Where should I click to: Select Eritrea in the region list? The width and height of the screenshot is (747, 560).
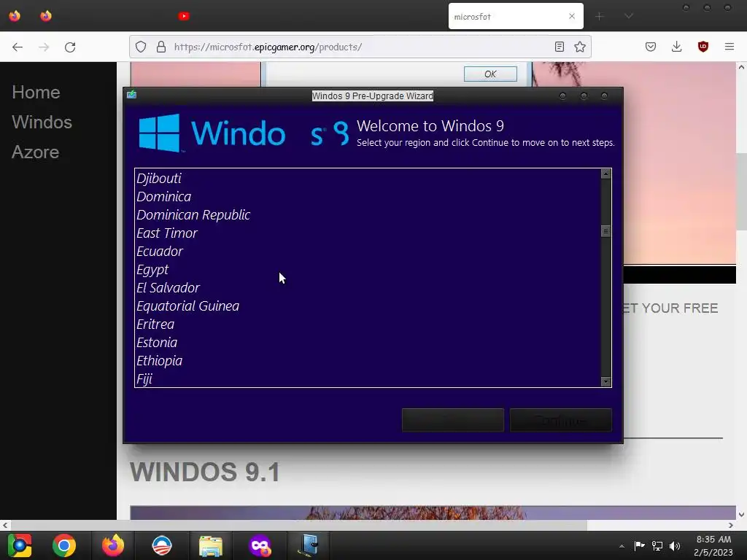(x=368, y=324)
